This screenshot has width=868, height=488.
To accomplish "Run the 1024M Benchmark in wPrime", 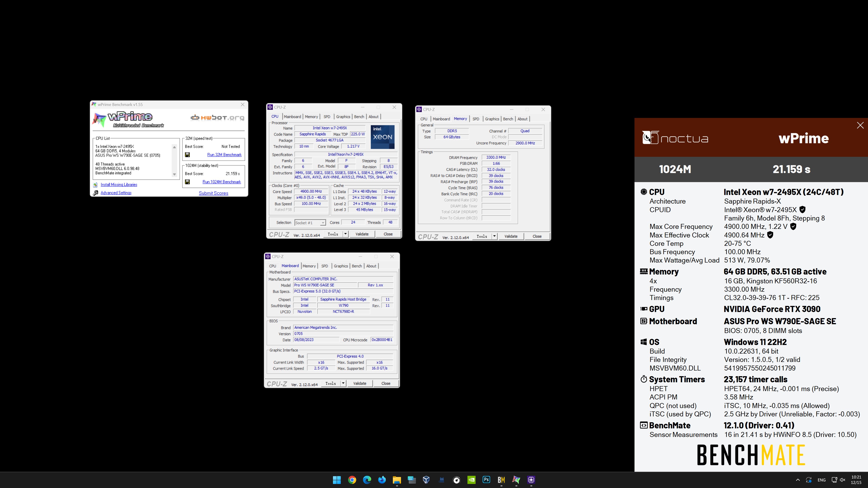I will coord(221,182).
